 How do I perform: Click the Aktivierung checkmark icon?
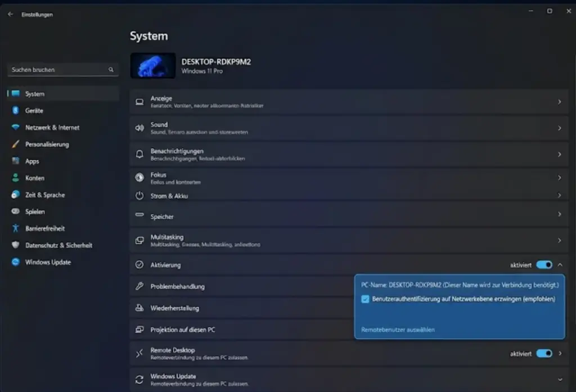point(139,264)
